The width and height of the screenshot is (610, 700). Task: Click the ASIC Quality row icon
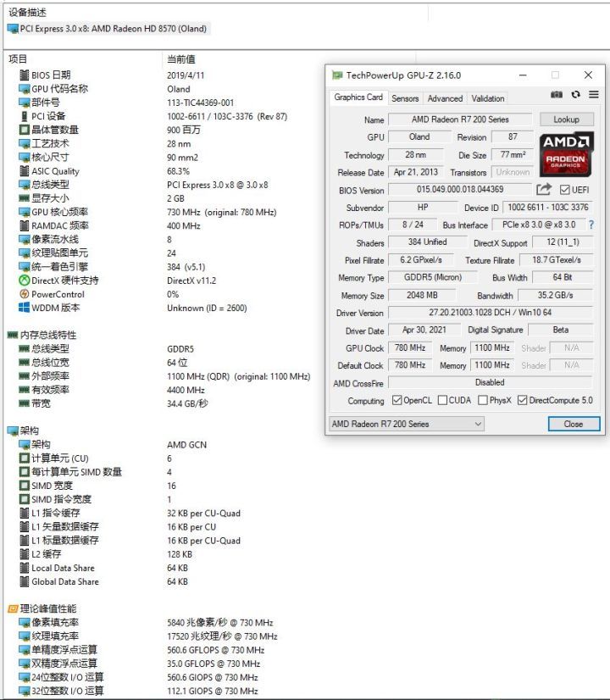(x=24, y=171)
